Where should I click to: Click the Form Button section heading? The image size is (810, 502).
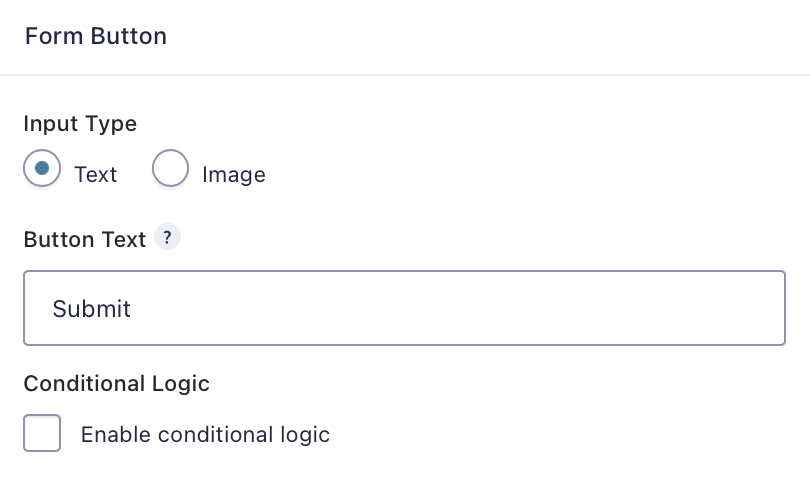(x=96, y=36)
